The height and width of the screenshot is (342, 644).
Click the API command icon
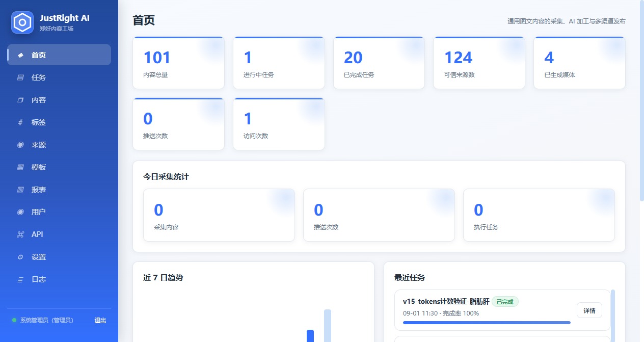point(20,234)
